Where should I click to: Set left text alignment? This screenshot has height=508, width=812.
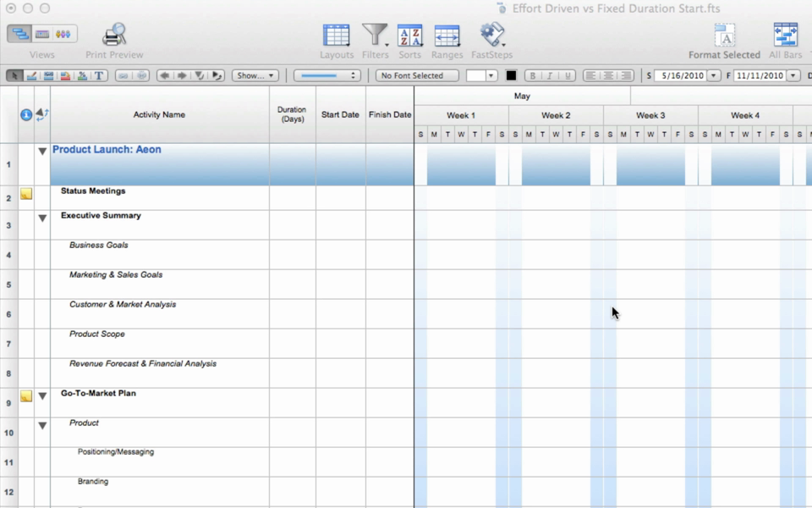click(590, 75)
